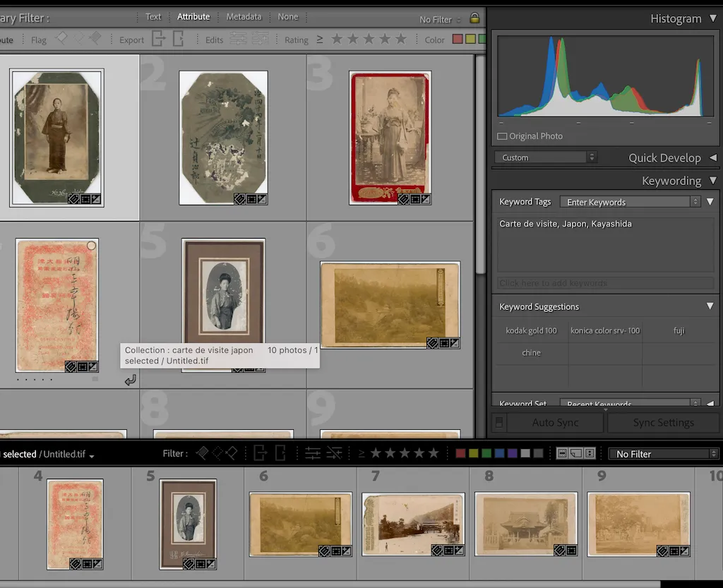Click the Auto Sync button

tap(555, 423)
